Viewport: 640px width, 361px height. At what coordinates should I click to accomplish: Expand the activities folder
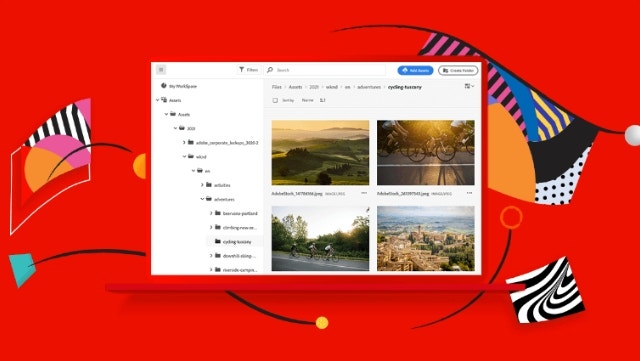click(x=202, y=185)
